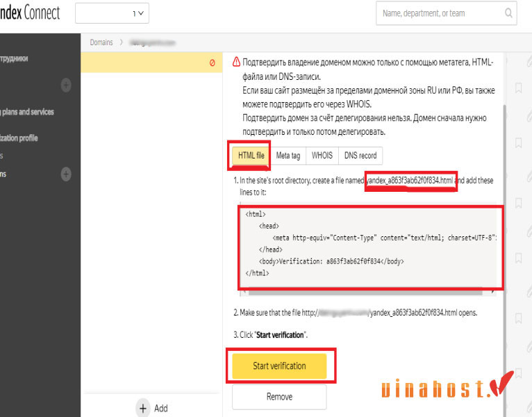532x417 pixels.
Task: Select the highlighted domain row in list
Action: (x=151, y=63)
